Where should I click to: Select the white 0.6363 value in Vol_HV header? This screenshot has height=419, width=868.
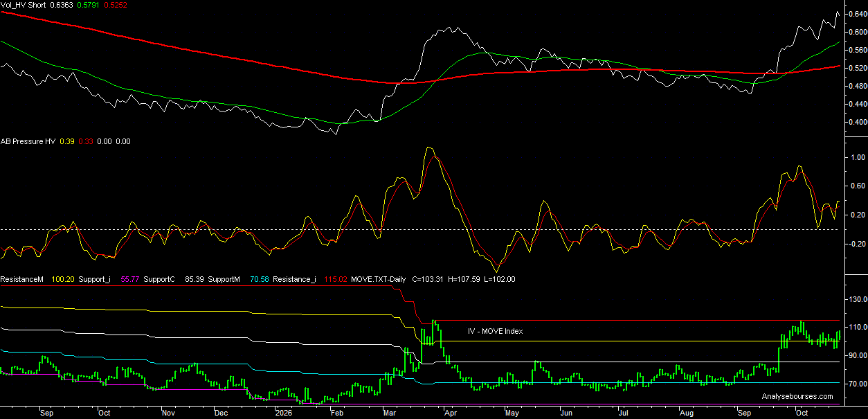coord(60,5)
